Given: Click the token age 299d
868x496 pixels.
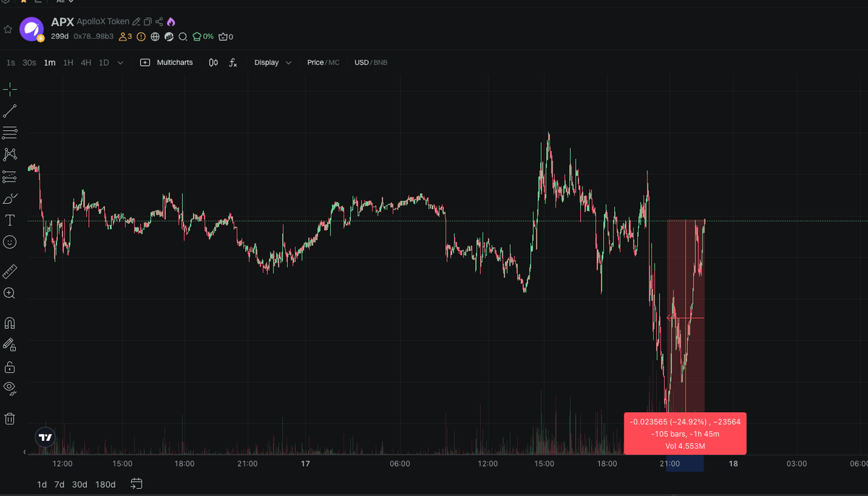Looking at the screenshot, I should pyautogui.click(x=59, y=36).
